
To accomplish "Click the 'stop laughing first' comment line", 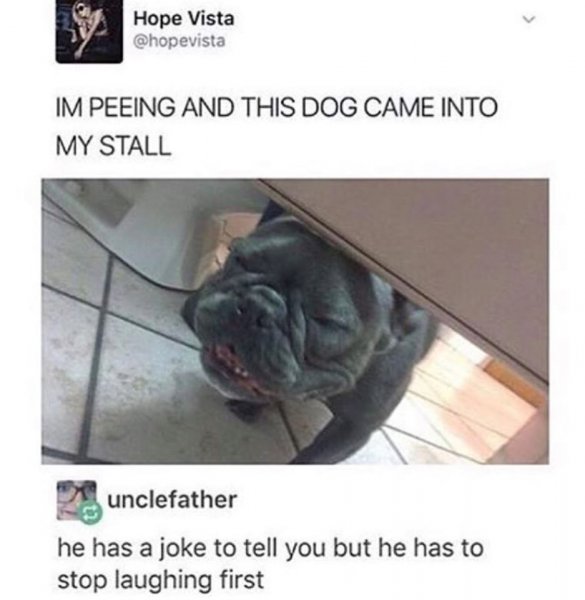I will pos(160,580).
